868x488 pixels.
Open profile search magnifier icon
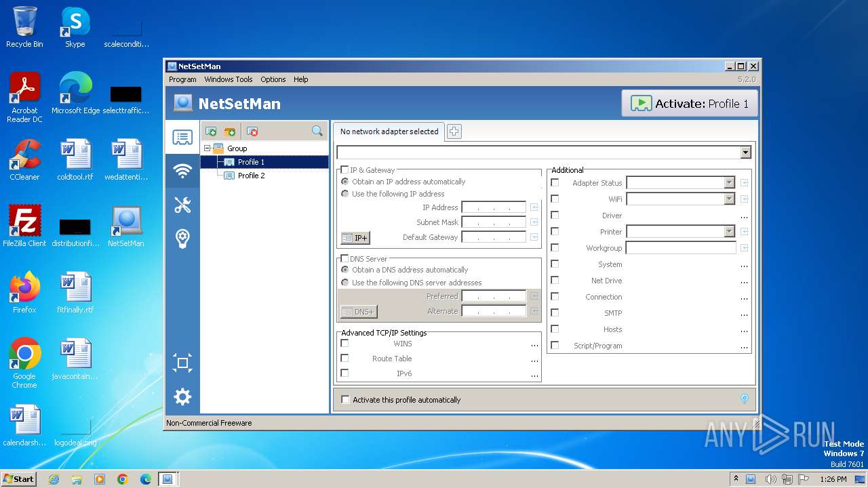[x=317, y=131]
